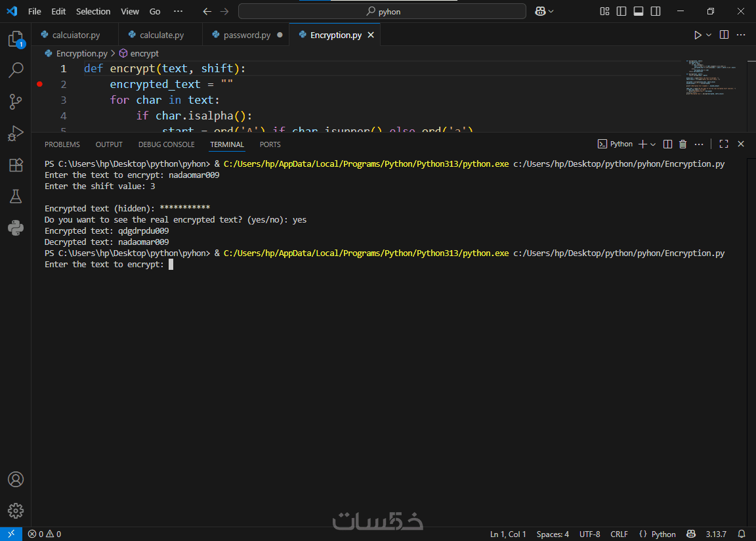Change encoding via UTF-8 status item
This screenshot has height=541, width=756.
pos(590,534)
